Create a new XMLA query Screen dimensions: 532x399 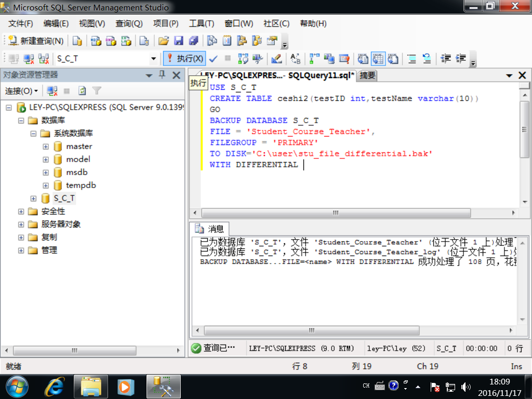click(126, 41)
